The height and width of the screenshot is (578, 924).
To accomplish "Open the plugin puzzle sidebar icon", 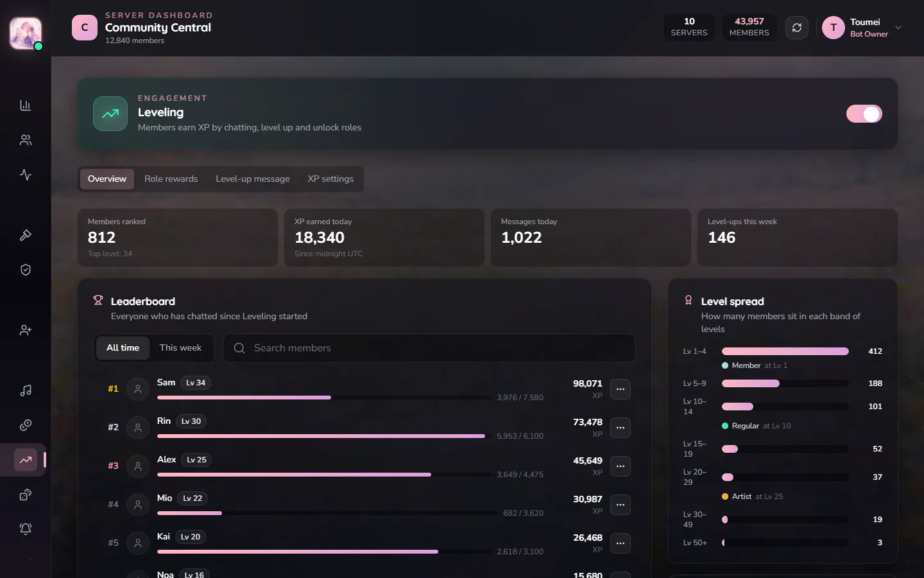I will (26, 495).
